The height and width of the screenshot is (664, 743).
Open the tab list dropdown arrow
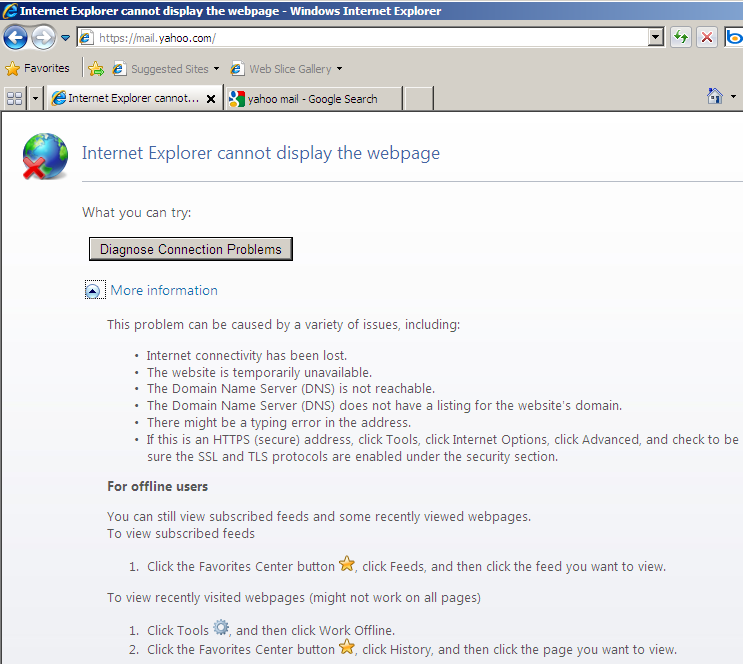[35, 99]
